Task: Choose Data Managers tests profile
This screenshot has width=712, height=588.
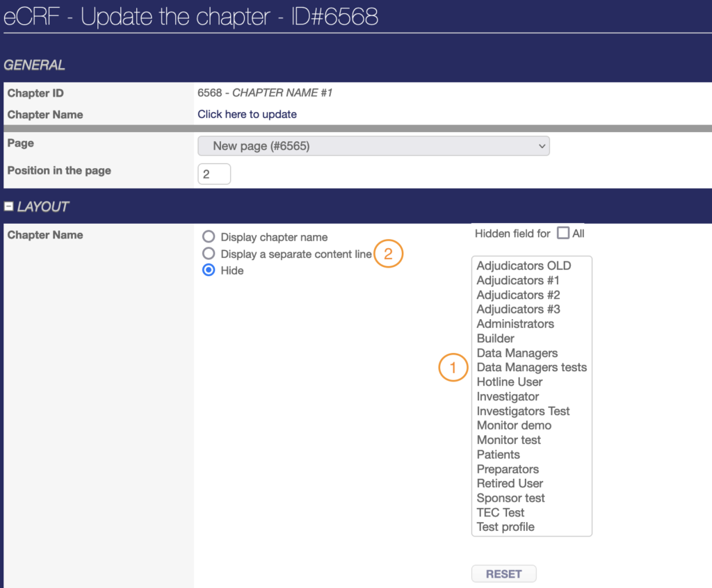Action: [531, 367]
